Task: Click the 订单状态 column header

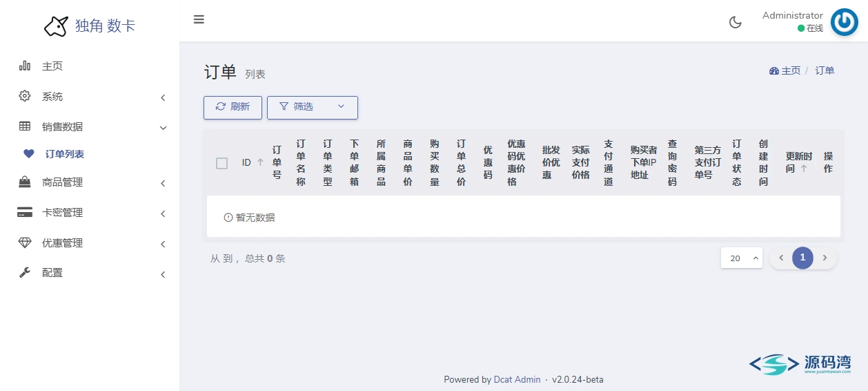Action: [737, 162]
